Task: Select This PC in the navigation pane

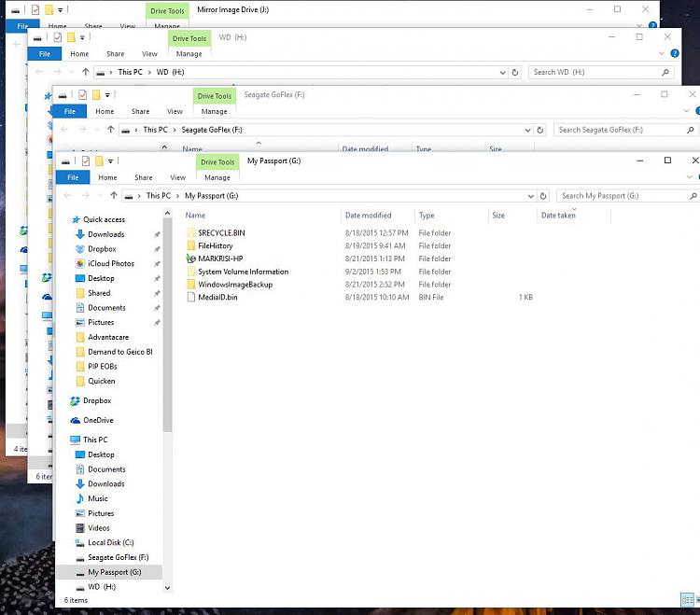Action: [x=95, y=440]
